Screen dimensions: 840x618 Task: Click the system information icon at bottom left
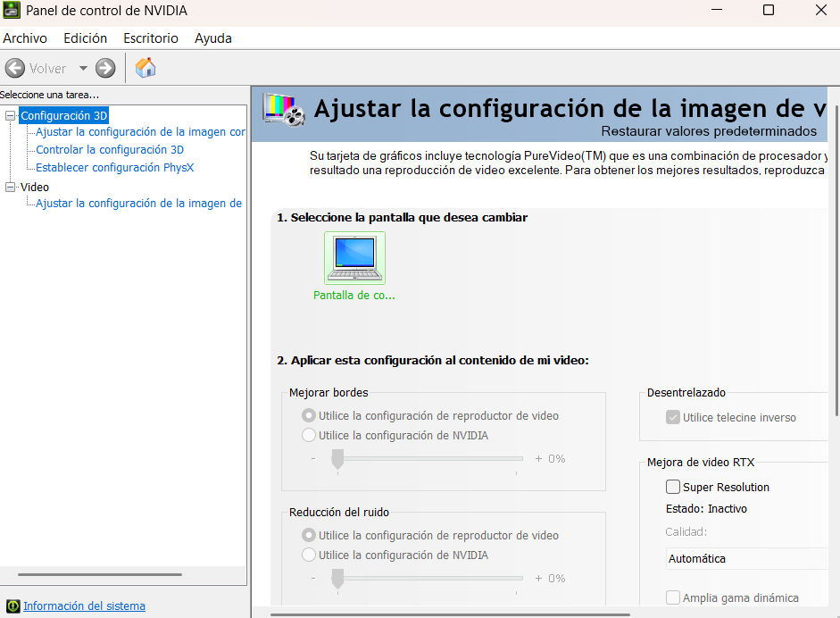click(x=12, y=606)
